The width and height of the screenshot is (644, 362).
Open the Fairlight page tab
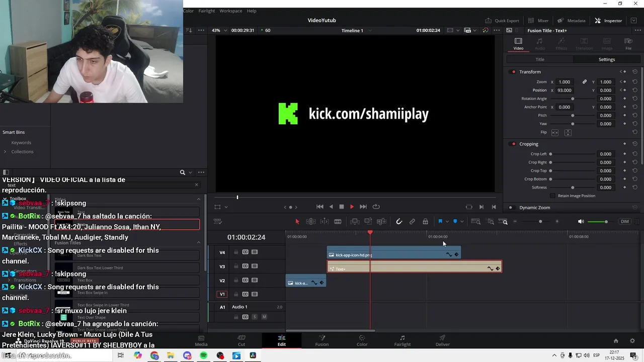pyautogui.click(x=403, y=340)
